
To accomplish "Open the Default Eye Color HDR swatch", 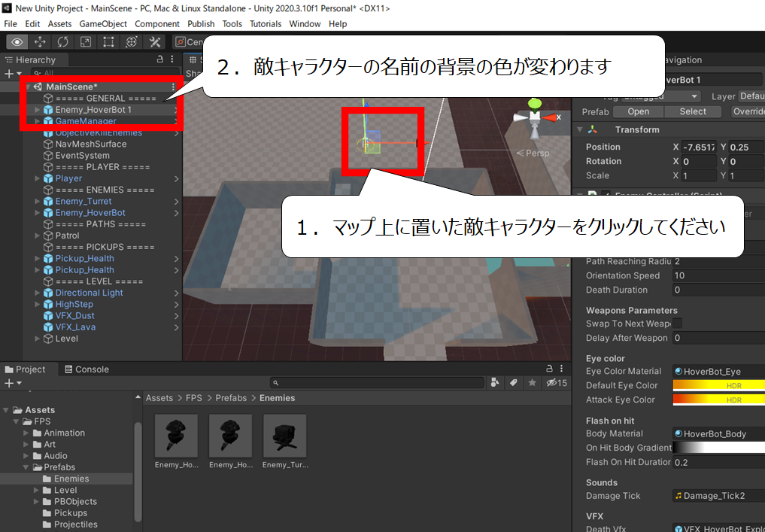I will click(718, 385).
